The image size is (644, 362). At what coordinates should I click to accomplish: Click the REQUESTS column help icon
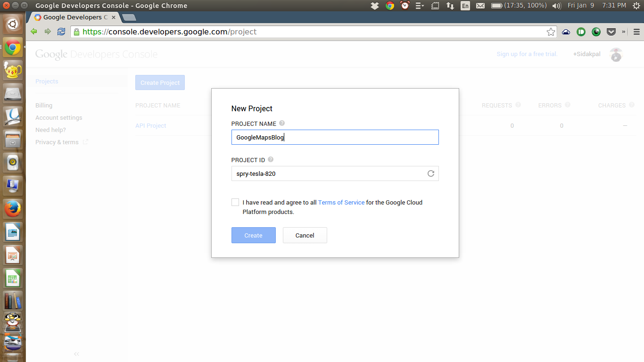[518, 105]
